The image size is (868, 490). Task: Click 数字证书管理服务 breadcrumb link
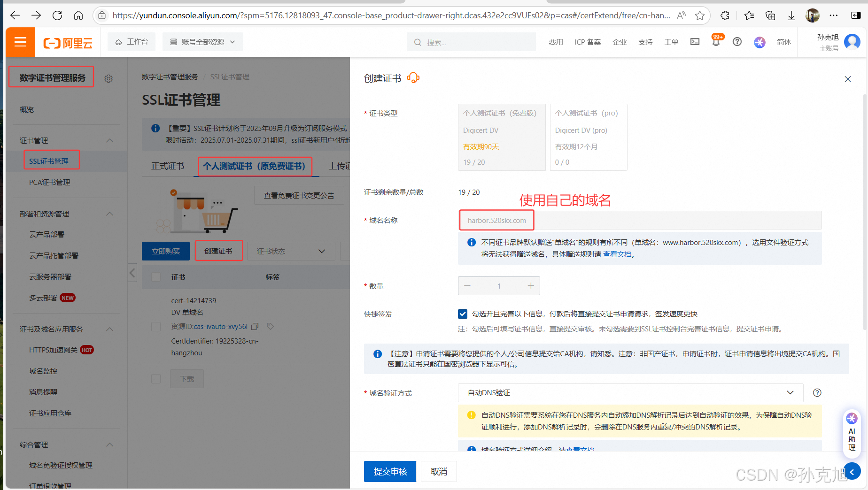point(170,77)
